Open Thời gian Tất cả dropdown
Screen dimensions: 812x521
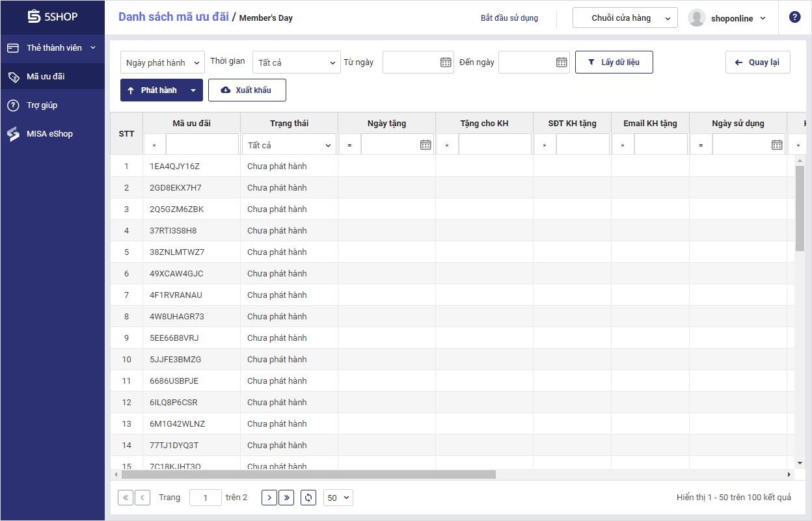[296, 62]
